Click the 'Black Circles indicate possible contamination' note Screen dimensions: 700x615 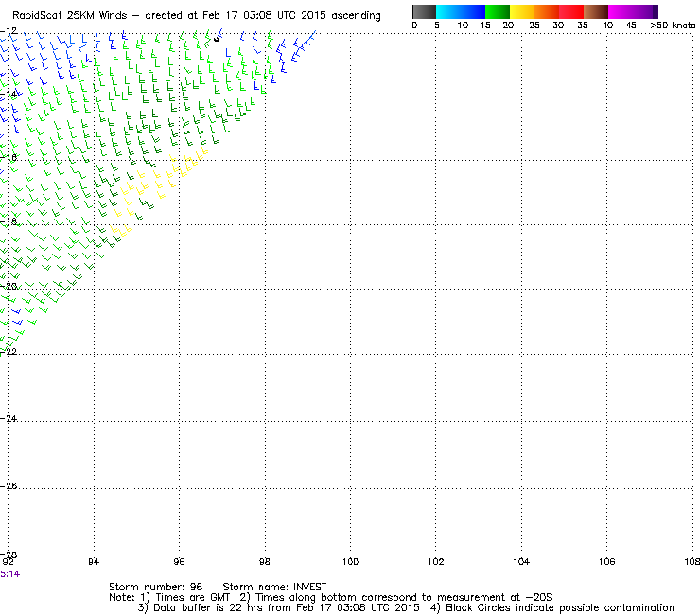click(552, 607)
